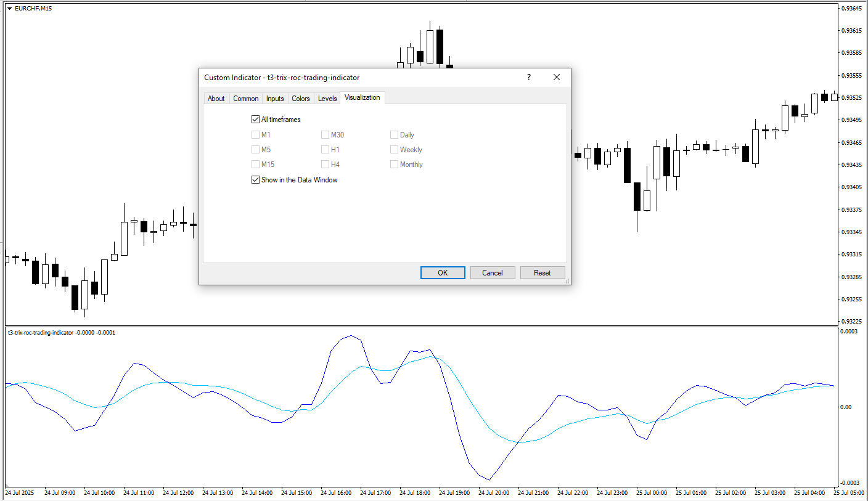Viewport: 868px width, 501px height.
Task: Switch to the About tab
Action: pos(216,99)
